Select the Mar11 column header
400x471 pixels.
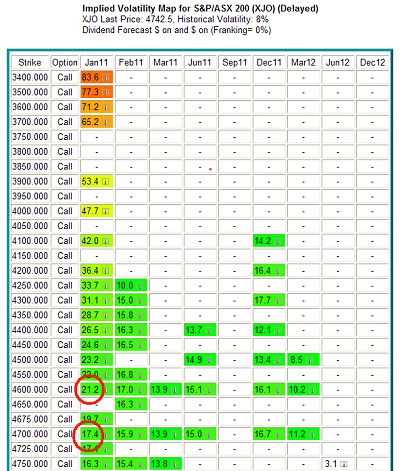(x=166, y=62)
